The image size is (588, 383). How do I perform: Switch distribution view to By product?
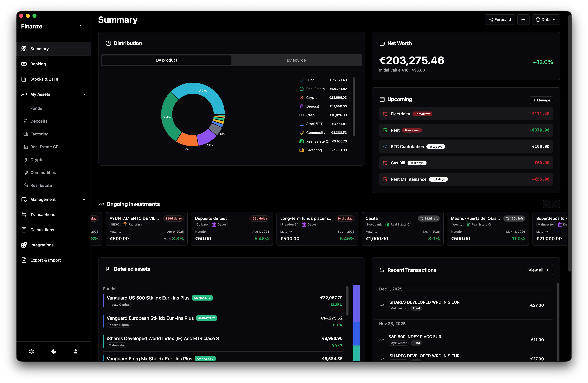[x=166, y=60]
